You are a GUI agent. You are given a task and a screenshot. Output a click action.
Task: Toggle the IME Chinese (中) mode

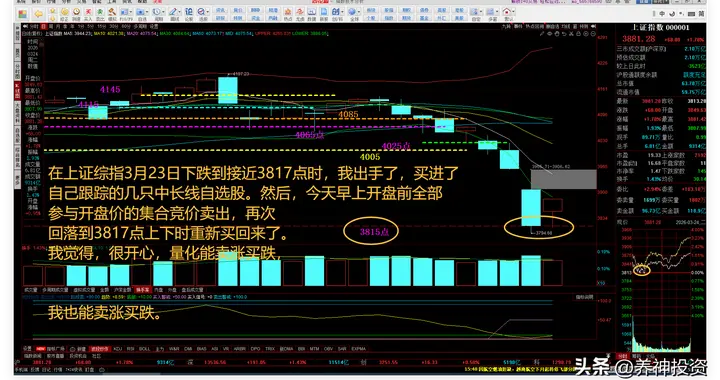(662, 14)
